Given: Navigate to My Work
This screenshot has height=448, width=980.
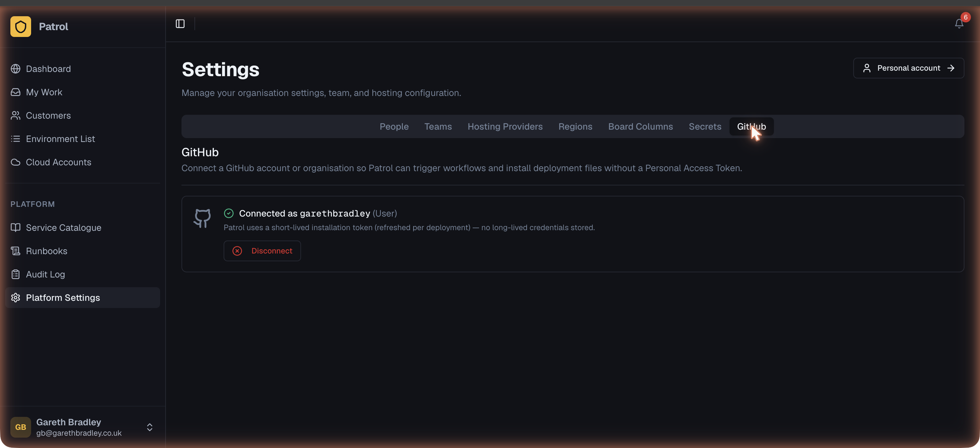Looking at the screenshot, I should coord(83,92).
